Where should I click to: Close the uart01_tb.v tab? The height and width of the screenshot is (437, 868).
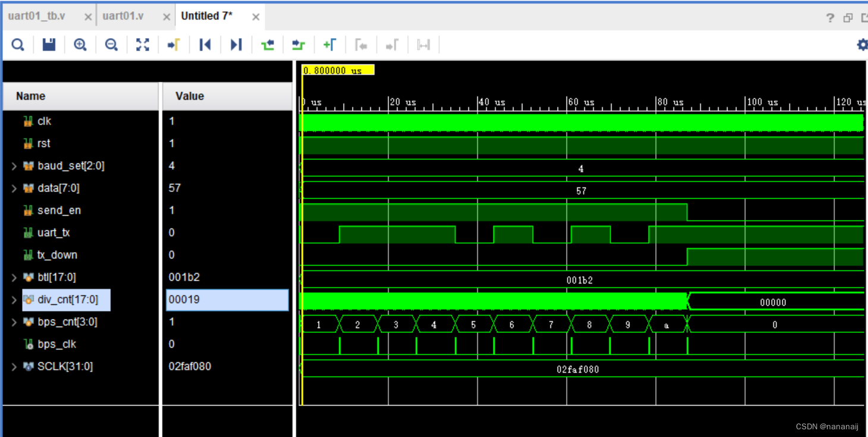pyautogui.click(x=88, y=17)
